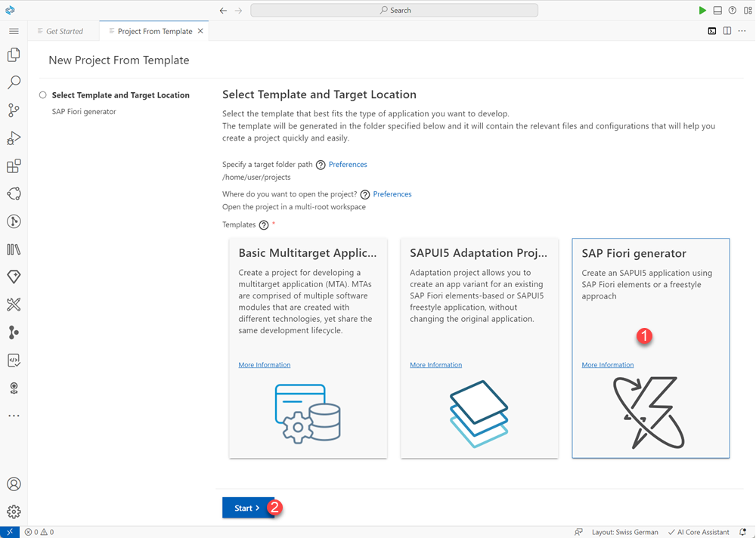The height and width of the screenshot is (538, 756).
Task: Select the SAPUI5 Adaptation Project template card
Action: coord(480,348)
